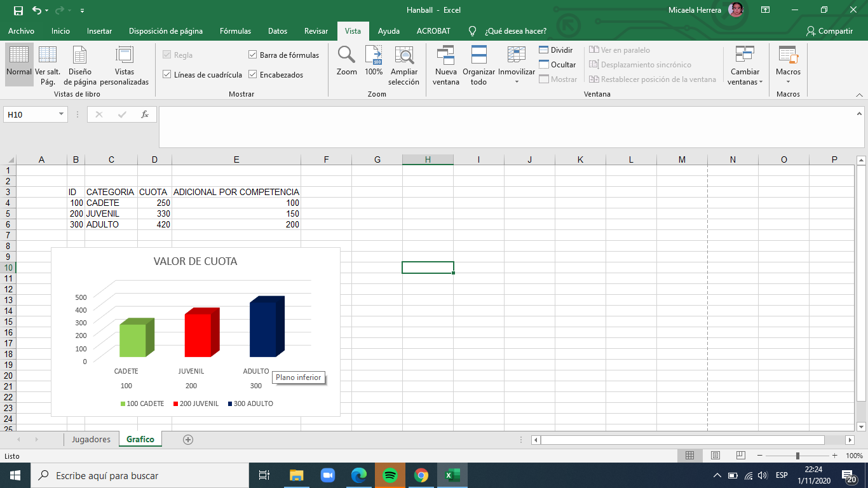Open the Windows Start menu
The height and width of the screenshot is (488, 868).
click(15, 475)
